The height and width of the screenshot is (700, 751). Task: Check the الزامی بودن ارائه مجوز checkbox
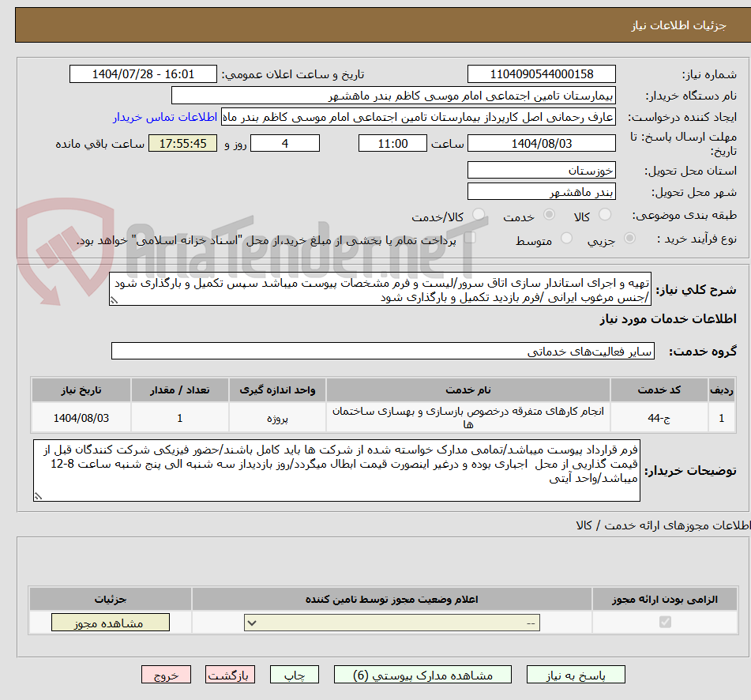pos(665,622)
